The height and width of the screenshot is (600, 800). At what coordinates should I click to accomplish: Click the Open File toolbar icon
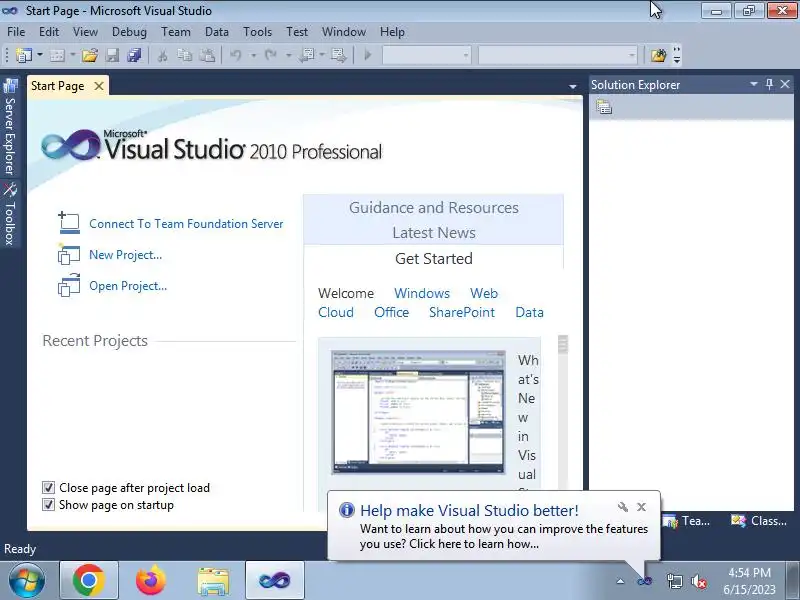(x=90, y=55)
